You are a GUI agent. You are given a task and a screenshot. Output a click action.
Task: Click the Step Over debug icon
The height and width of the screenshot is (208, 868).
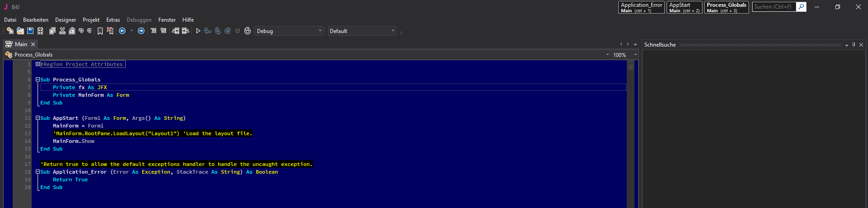218,31
